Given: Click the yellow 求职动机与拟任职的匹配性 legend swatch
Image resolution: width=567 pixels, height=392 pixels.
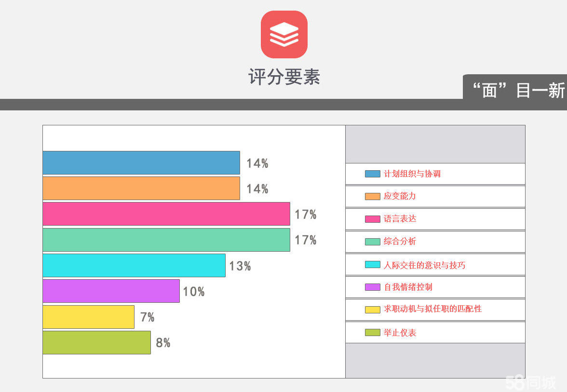Looking at the screenshot, I should 372,310.
